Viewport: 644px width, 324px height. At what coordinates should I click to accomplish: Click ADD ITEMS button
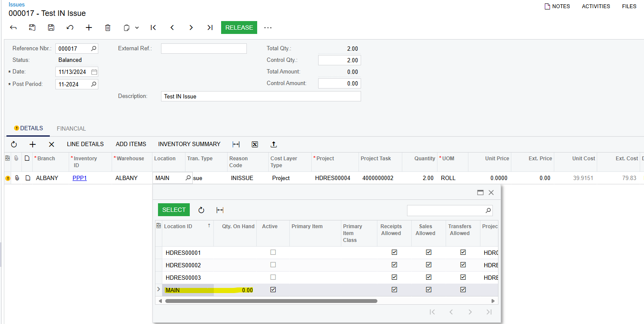[131, 144]
